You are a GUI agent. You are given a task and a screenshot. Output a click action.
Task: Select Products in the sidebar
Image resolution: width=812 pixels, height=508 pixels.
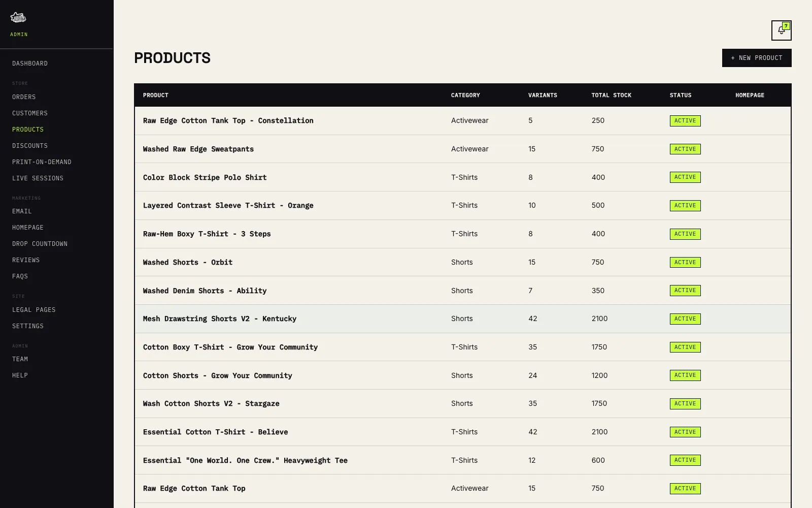[28, 130]
